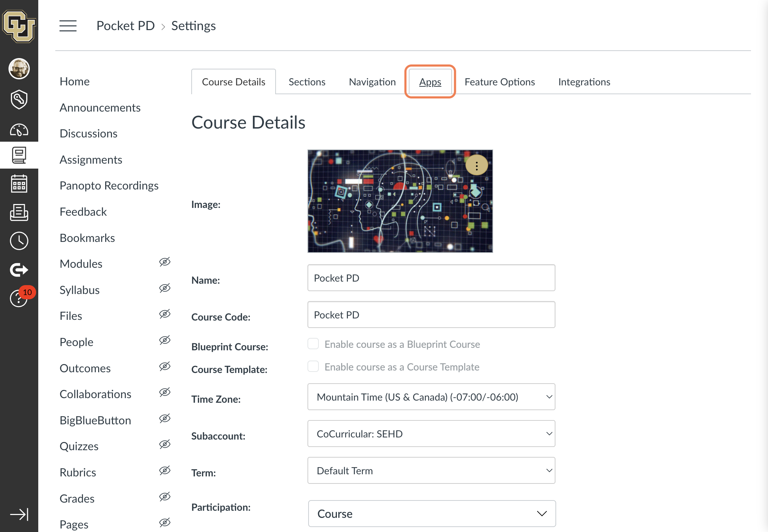The height and width of the screenshot is (532, 768).
Task: Open Outcomes in course menu
Action: point(85,368)
